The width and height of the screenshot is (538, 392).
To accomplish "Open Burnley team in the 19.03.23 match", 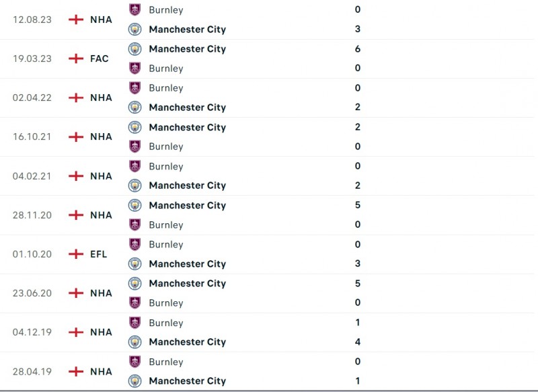I will 166,69.
